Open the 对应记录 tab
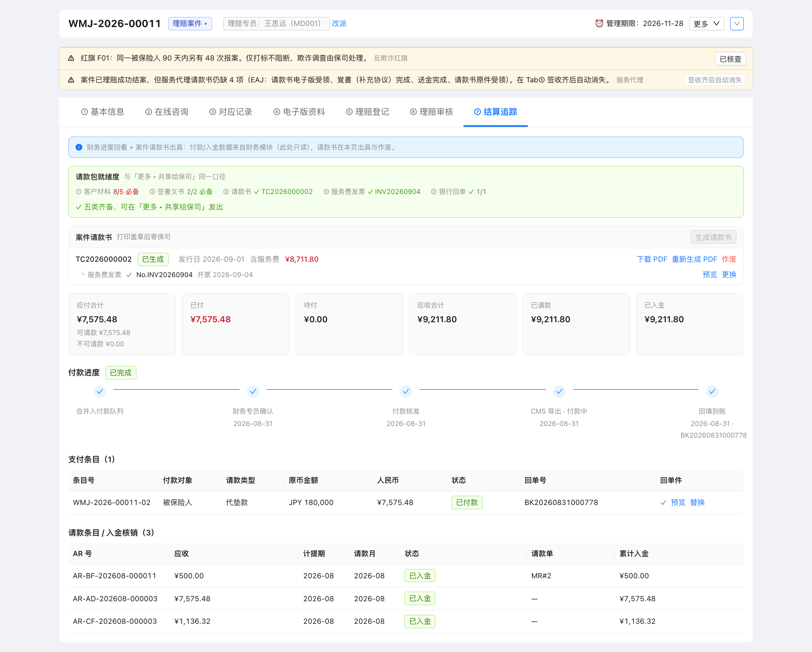The width and height of the screenshot is (812, 652). tap(230, 112)
